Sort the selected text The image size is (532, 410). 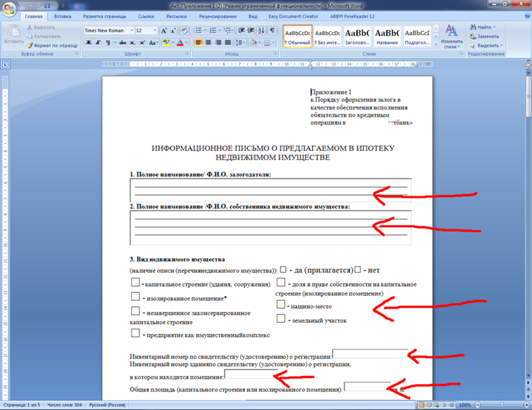[261, 31]
